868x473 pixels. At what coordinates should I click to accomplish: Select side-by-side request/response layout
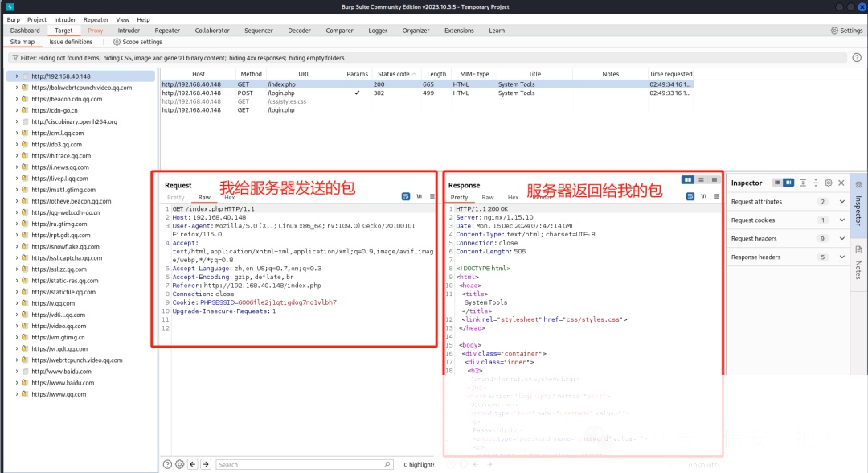coord(687,180)
